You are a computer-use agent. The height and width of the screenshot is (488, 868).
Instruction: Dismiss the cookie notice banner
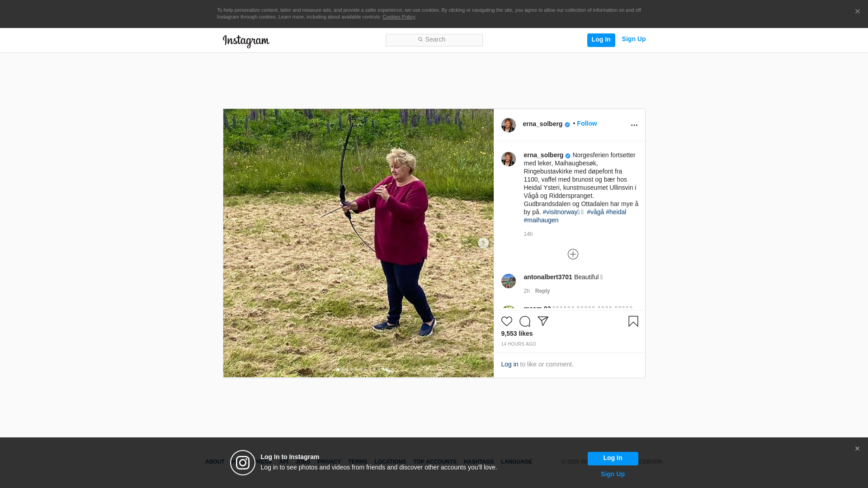point(857,12)
